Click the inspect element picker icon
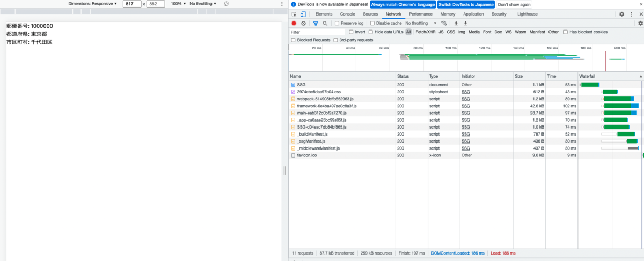 click(x=294, y=14)
